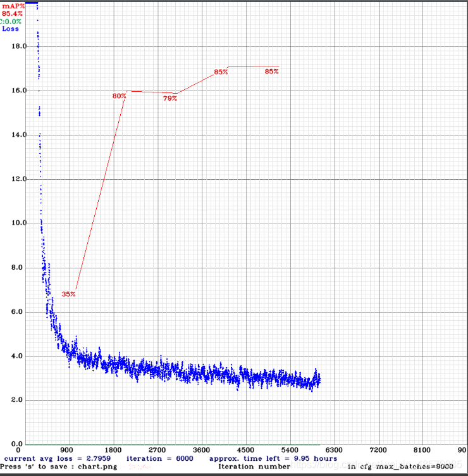Click the 85% mAP label above iteration 4000
This screenshot has width=468, height=476.
pos(221,72)
